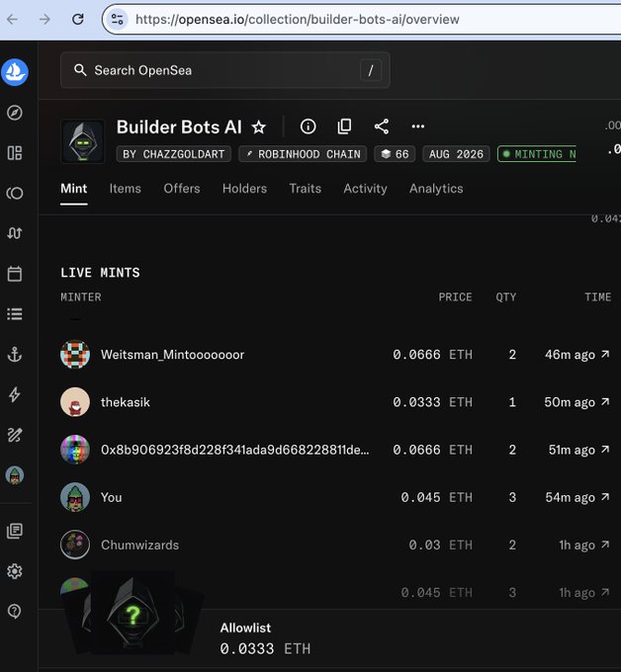Open the studio pencil-ruler icon in sidebar
This screenshot has width=621, height=672.
click(15, 435)
